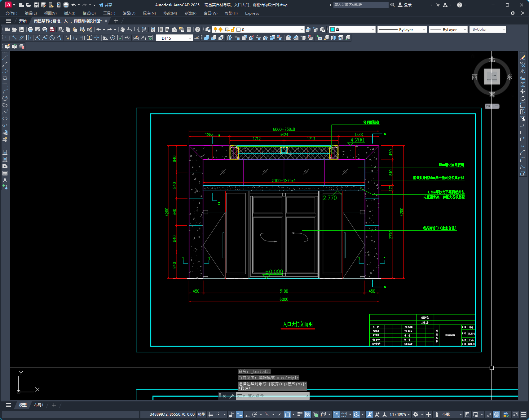Select the Multiline Text tool
Viewport: 529px width, 420px height.
pos(5,180)
